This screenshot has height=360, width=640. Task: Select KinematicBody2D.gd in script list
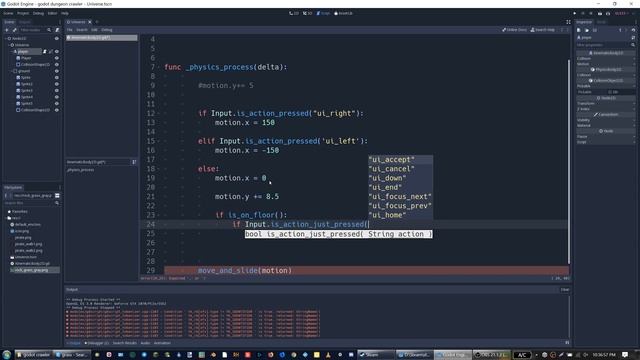click(102, 38)
